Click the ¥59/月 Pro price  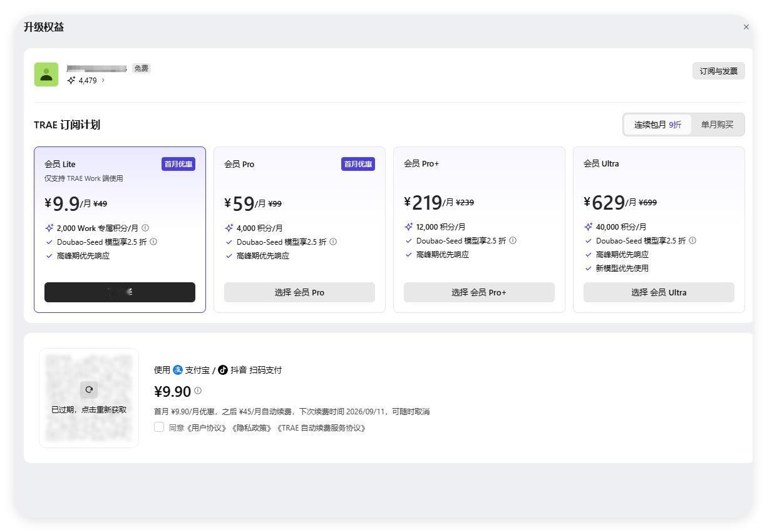tap(245, 203)
